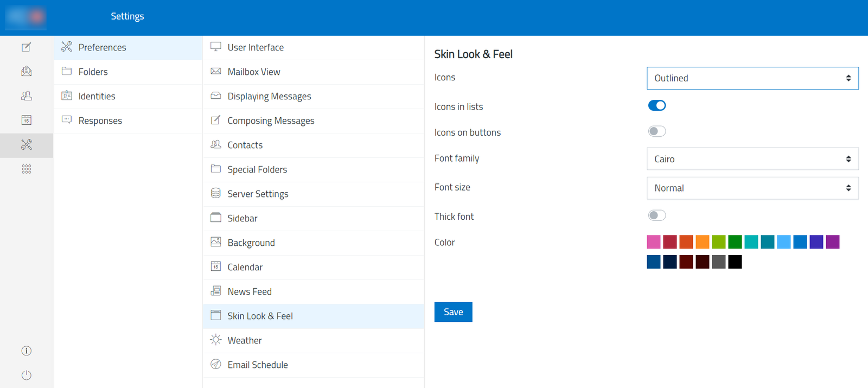This screenshot has height=388, width=868.
Task: Open the Font size dropdown showing Normal
Action: coord(752,188)
